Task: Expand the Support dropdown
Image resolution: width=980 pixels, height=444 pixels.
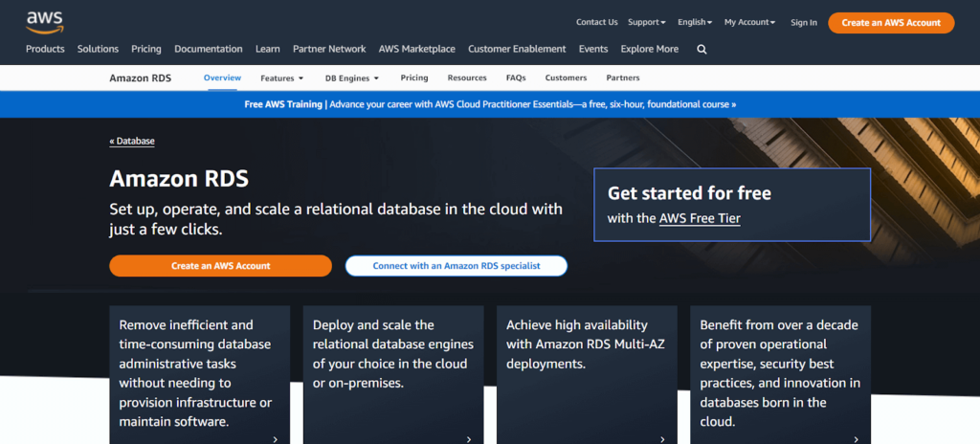Action: click(646, 22)
